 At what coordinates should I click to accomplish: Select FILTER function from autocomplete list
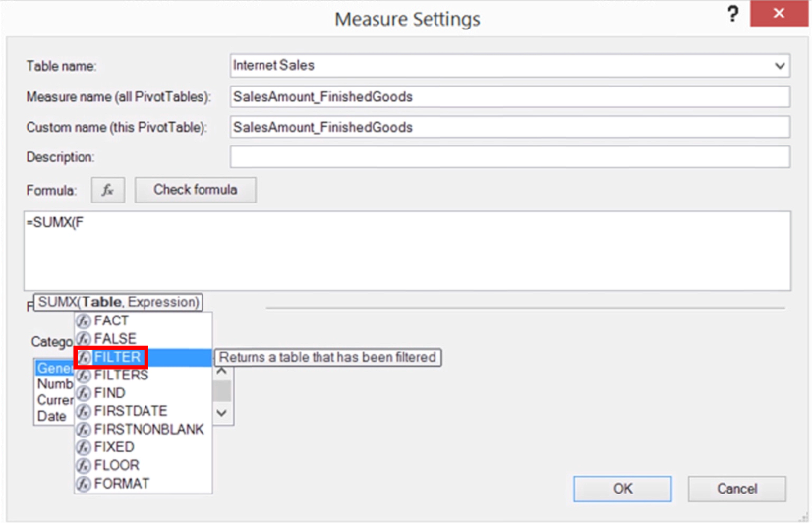click(x=119, y=357)
